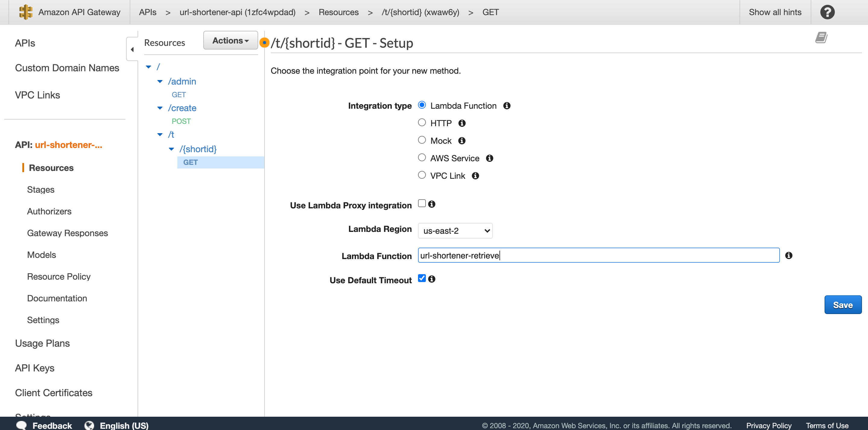Click the documentation book icon
868x430 pixels.
(821, 38)
